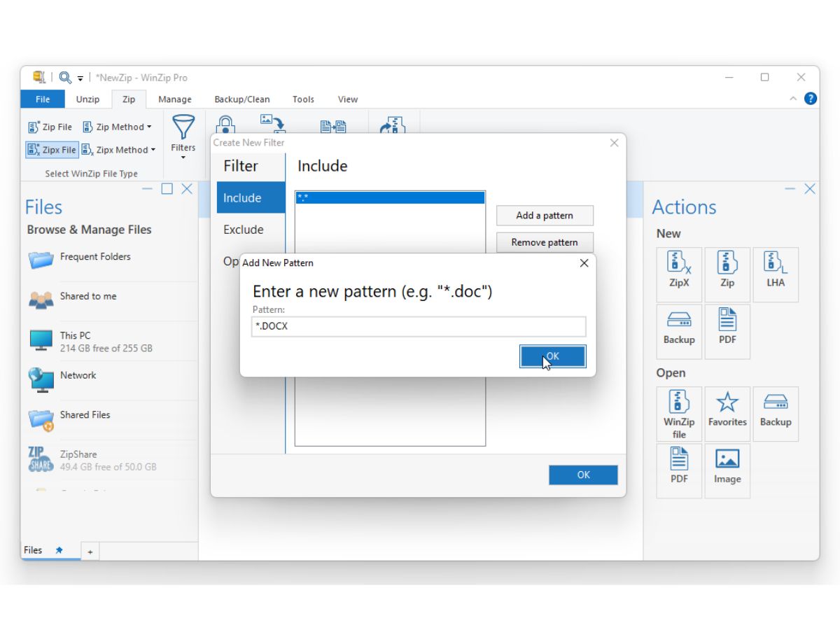Toggle the Zipx File type option
Viewport: 840px width, 630px height.
(x=52, y=150)
